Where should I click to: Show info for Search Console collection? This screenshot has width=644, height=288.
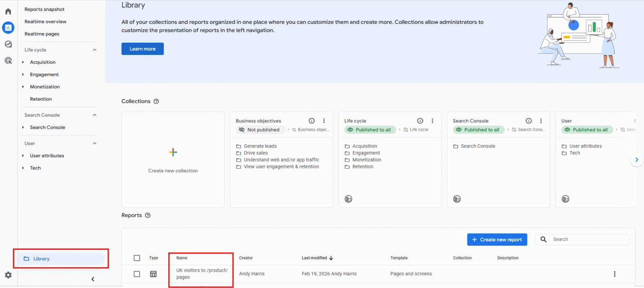click(529, 121)
